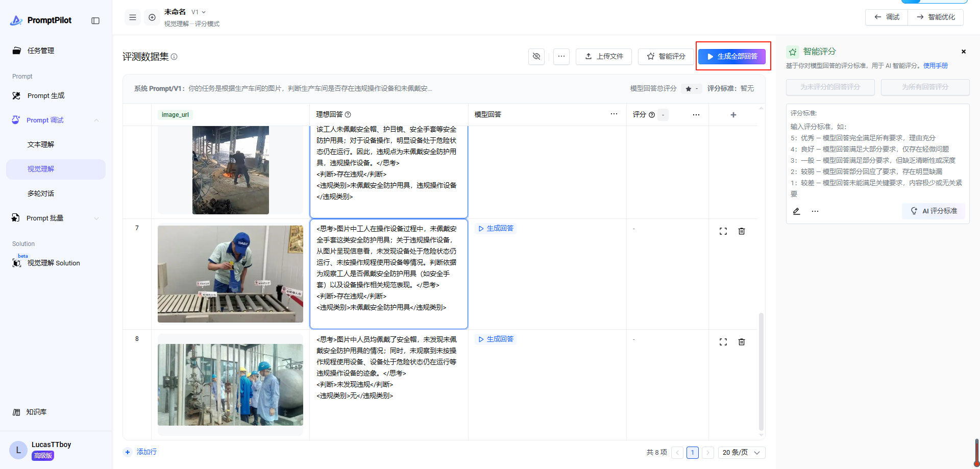Click the plus icon to add column
Image resolution: width=980 pixels, height=469 pixels.
733,115
